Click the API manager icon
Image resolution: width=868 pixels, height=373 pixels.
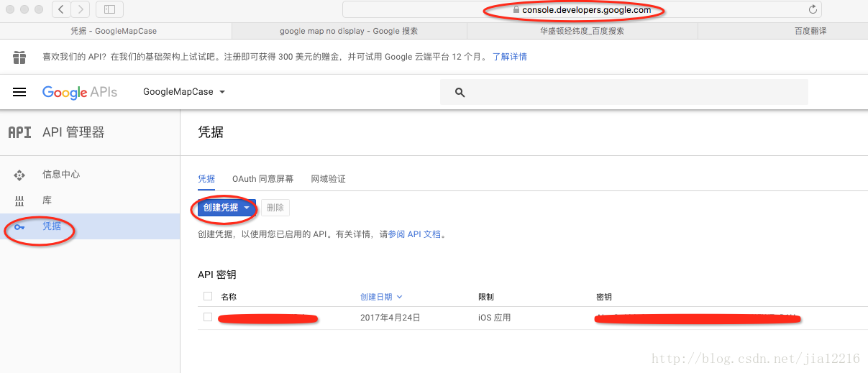tap(19, 132)
